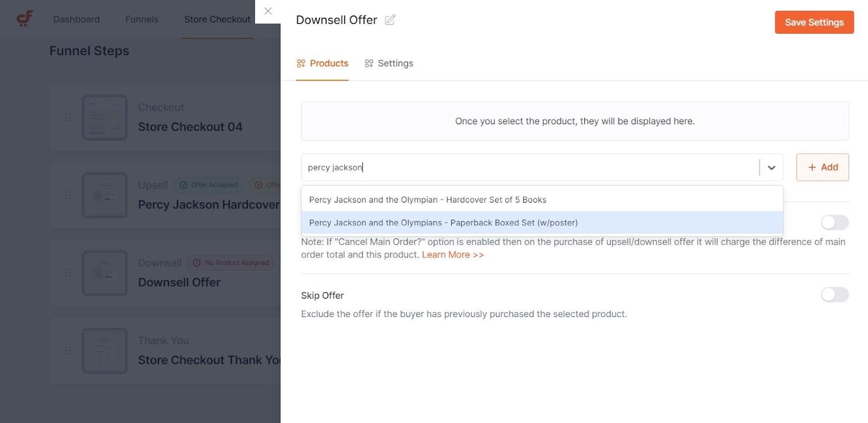
Task: Click the Add product button
Action: 822,167
